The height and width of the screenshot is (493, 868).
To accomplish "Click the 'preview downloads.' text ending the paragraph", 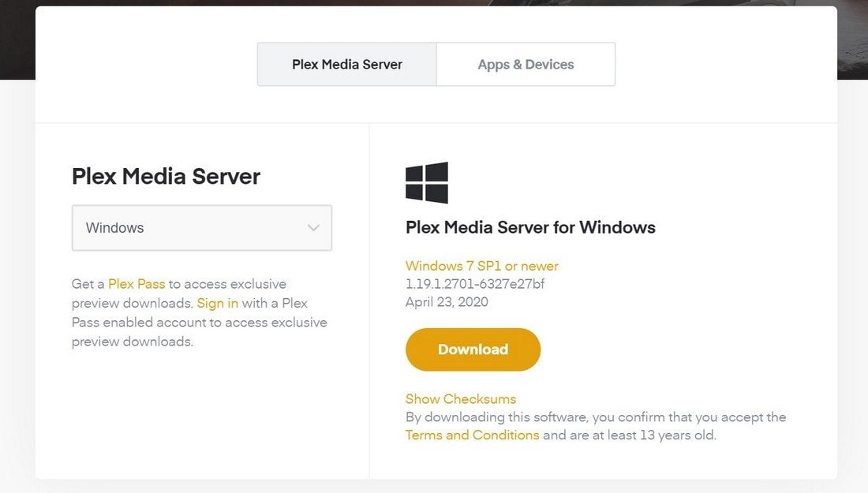I will click(x=133, y=342).
